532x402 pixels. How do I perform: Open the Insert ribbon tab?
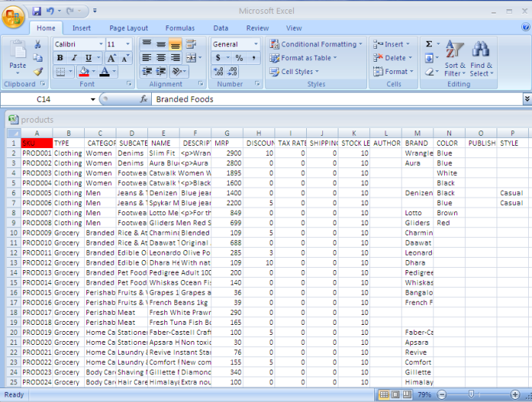82,29
